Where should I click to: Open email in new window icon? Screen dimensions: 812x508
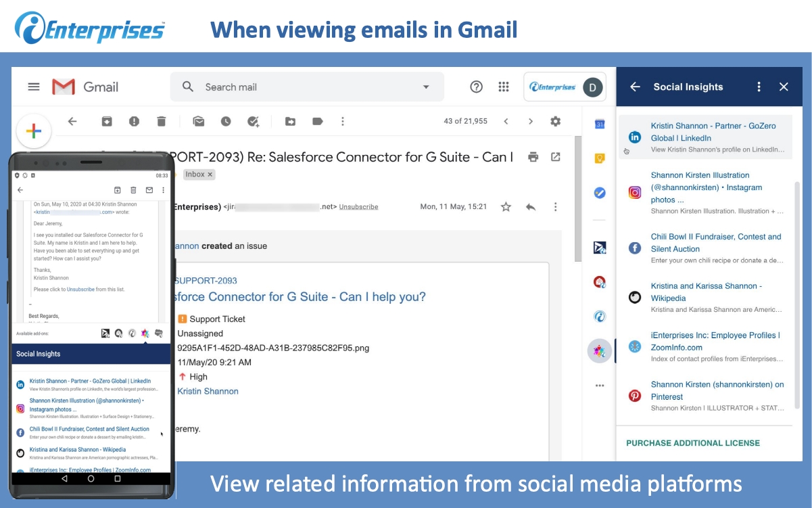point(556,157)
